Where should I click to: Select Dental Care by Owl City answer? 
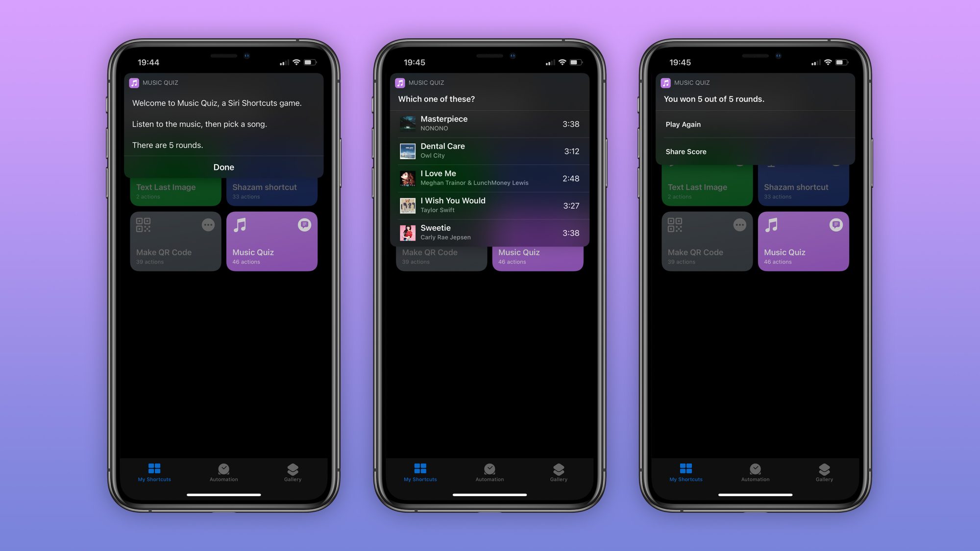pos(490,150)
